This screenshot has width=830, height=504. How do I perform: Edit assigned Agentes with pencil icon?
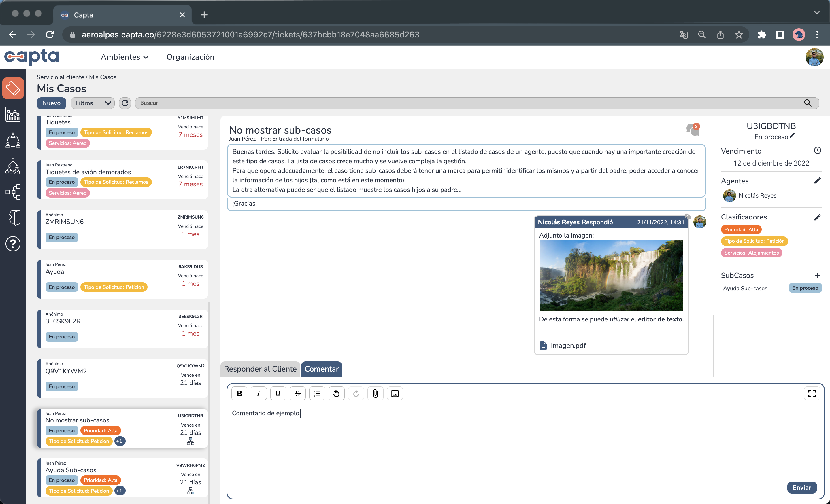click(817, 181)
